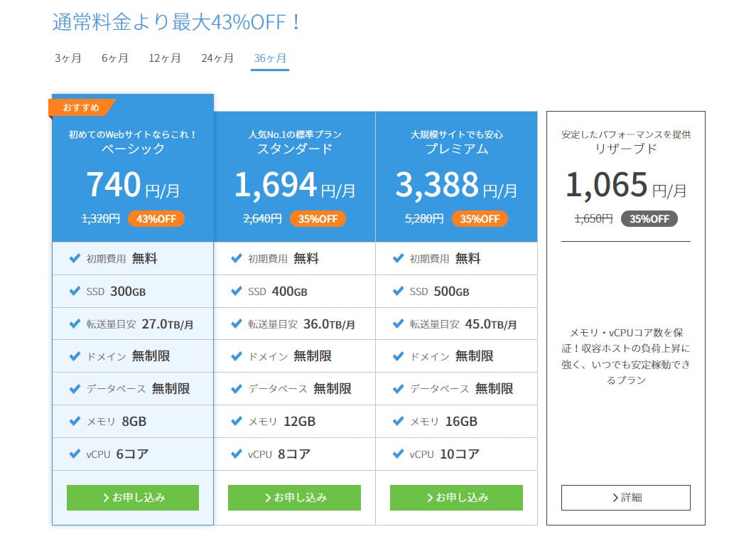
Task: Click the struck-through 1,650円 price
Action: pyautogui.click(x=593, y=219)
